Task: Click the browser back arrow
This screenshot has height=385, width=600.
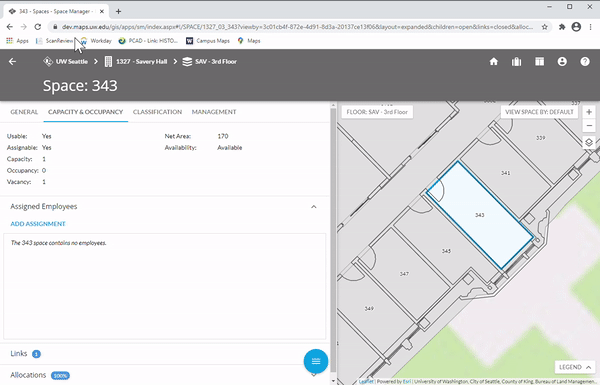Action: click(10, 27)
